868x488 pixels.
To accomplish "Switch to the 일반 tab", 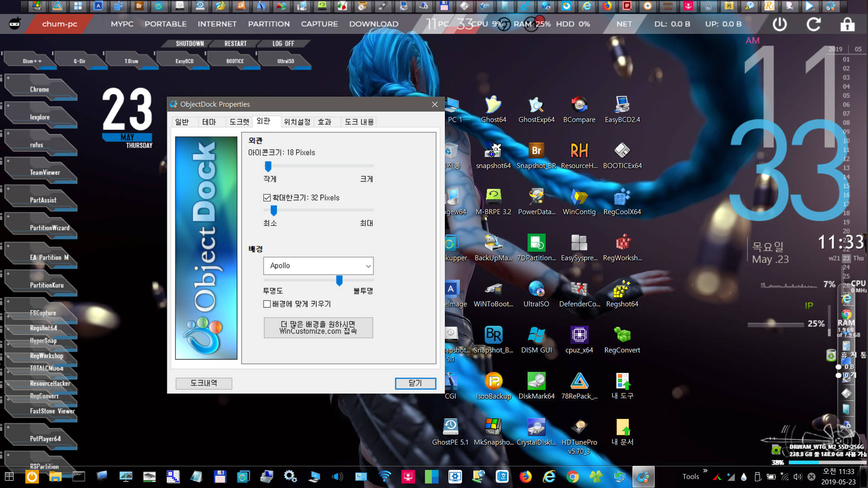I will coord(182,122).
